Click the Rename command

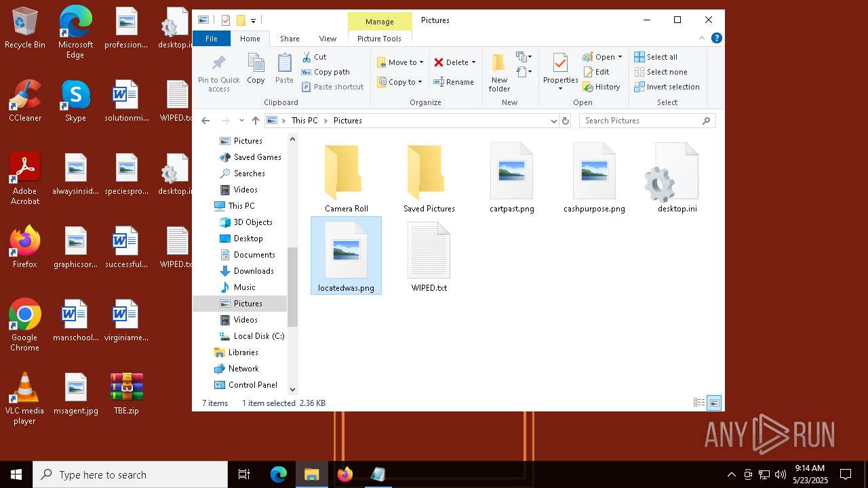(x=454, y=82)
